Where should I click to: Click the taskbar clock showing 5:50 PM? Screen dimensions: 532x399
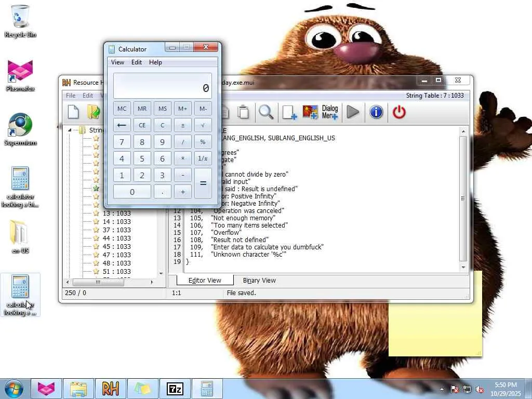point(506,389)
